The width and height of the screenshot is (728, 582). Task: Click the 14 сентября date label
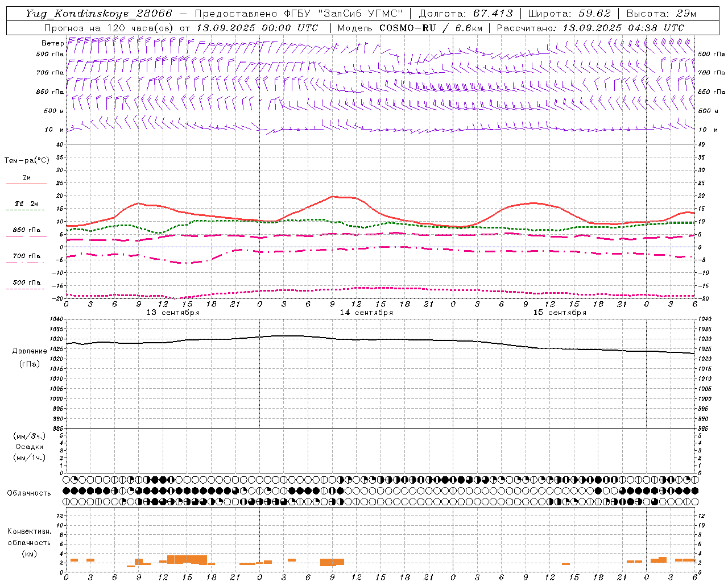pyautogui.click(x=366, y=313)
